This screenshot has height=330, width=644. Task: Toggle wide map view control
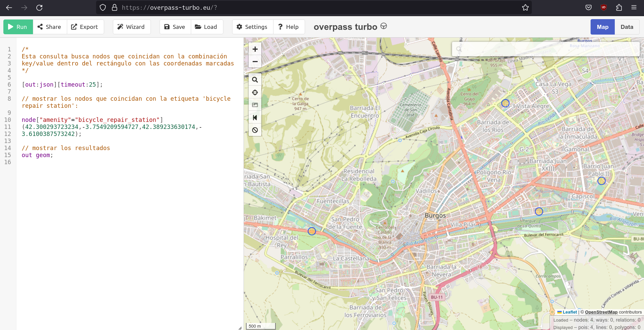tap(255, 117)
